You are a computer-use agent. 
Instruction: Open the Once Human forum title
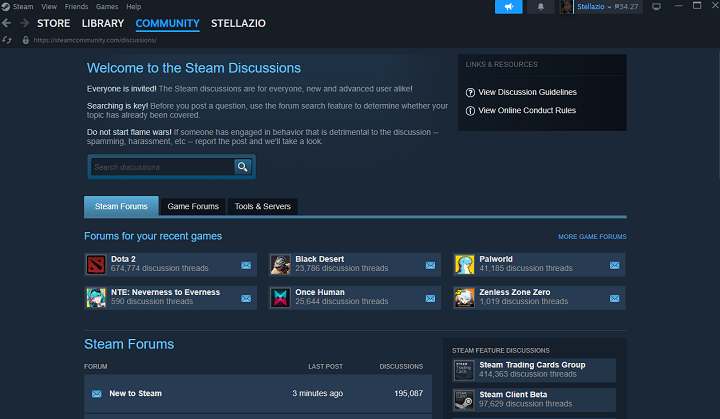[x=320, y=292]
